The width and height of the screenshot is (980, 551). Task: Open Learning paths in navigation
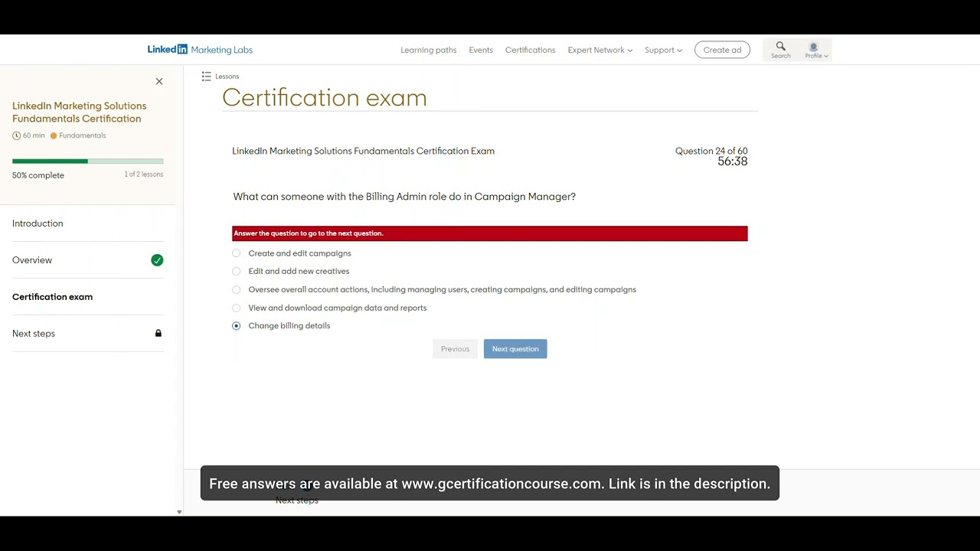[x=429, y=50]
